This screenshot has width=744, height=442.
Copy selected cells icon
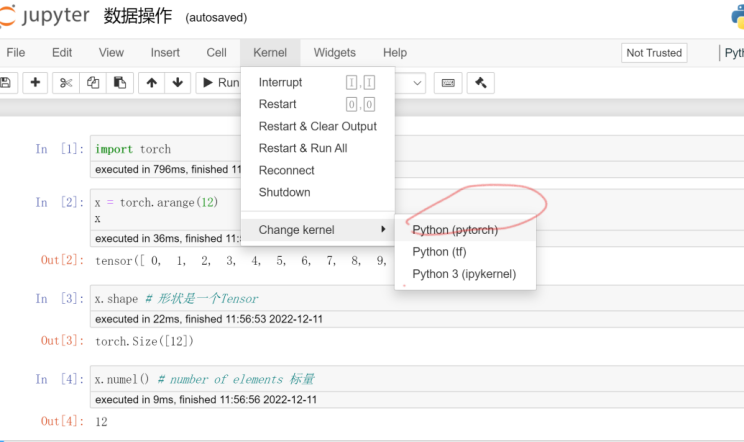[93, 83]
